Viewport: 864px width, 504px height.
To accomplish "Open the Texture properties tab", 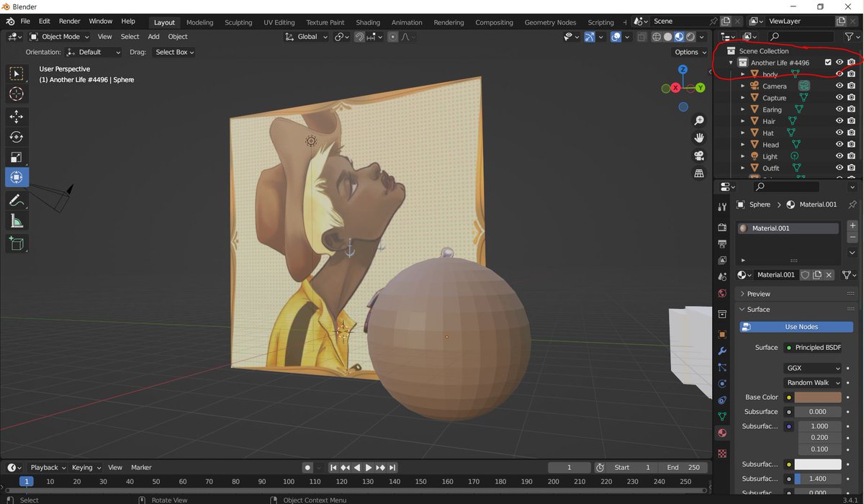I will tap(722, 454).
